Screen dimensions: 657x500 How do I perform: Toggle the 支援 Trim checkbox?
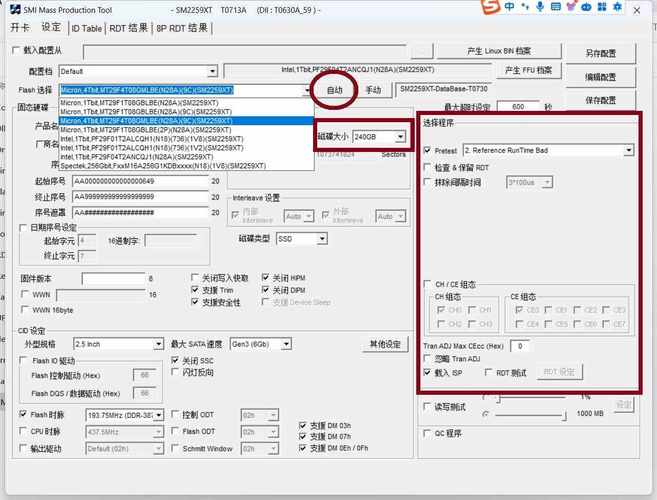(x=195, y=290)
